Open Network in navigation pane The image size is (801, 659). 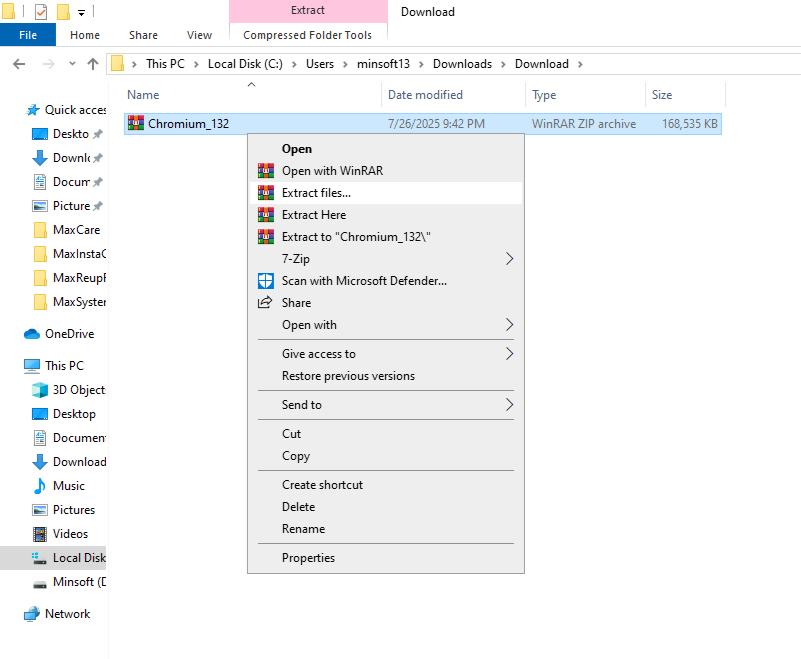point(57,614)
